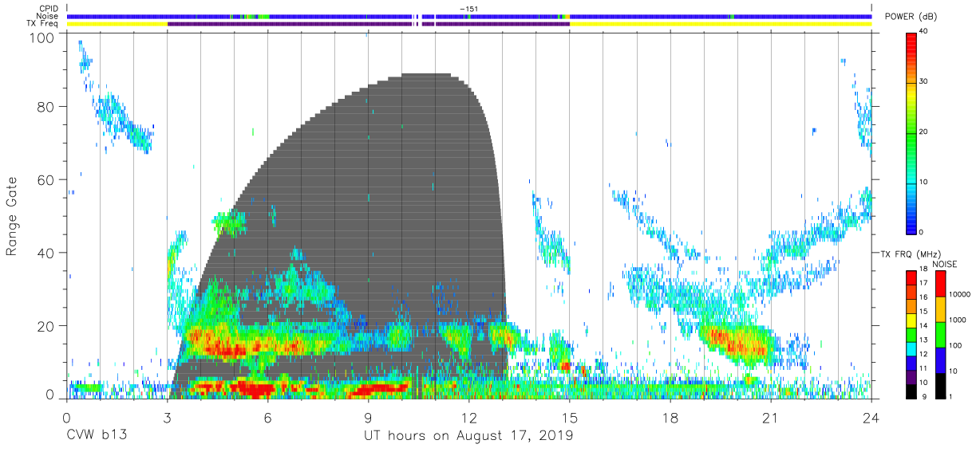Click the 40 tick label on the power colorbar

click(x=923, y=32)
